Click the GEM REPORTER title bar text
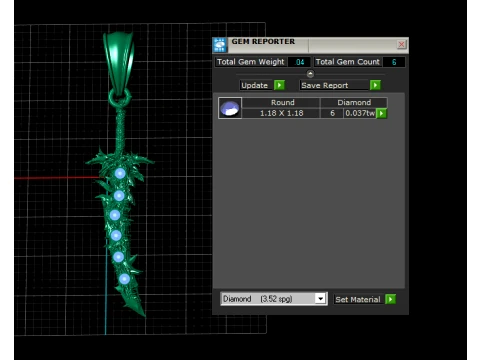The width and height of the screenshot is (480, 360). 263,42
